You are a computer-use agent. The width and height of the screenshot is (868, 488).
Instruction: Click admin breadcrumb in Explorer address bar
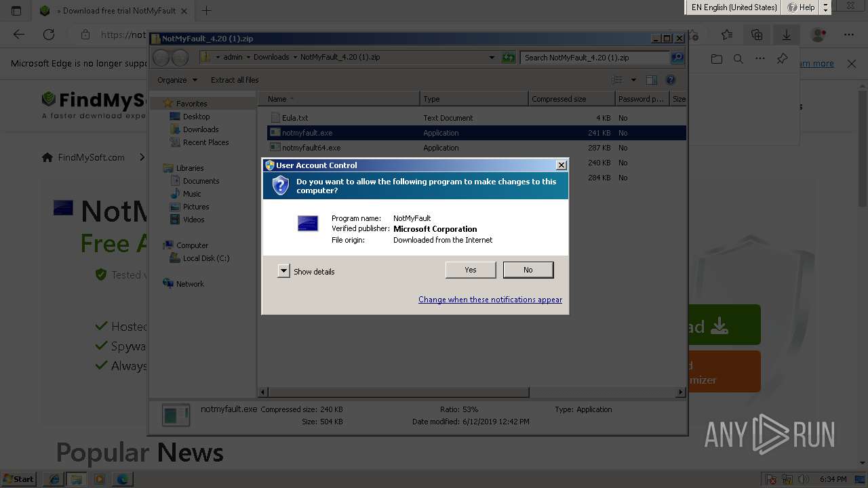coord(233,58)
